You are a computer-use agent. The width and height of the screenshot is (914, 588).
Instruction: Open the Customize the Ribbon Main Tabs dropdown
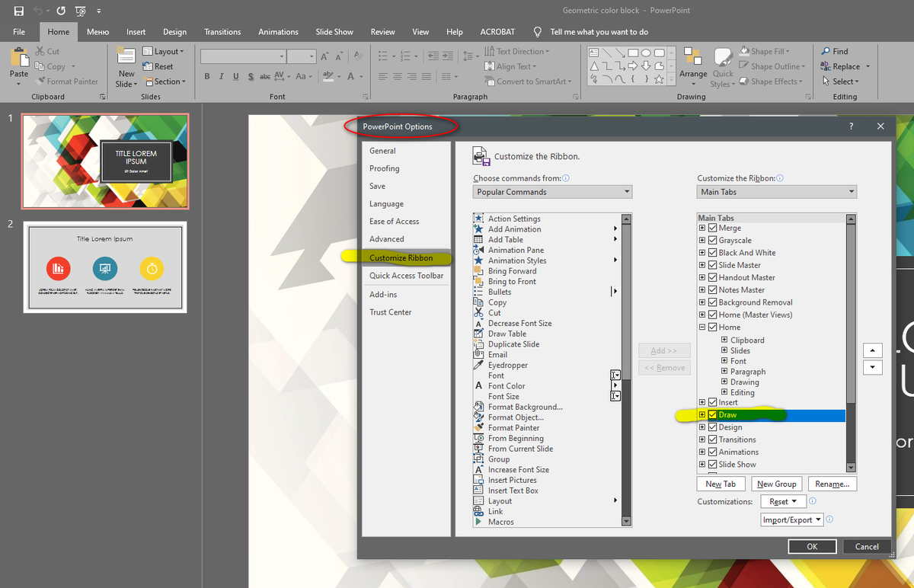[x=777, y=192]
